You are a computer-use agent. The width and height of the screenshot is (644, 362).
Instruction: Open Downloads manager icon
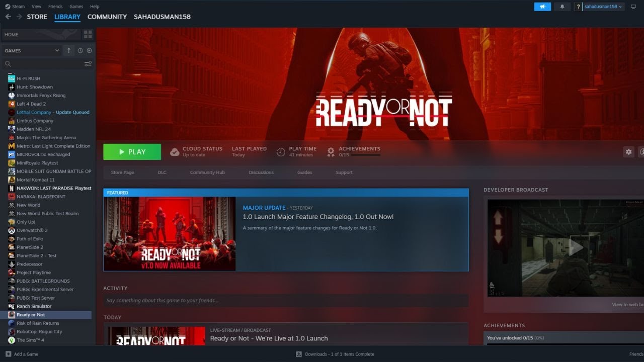(x=299, y=354)
